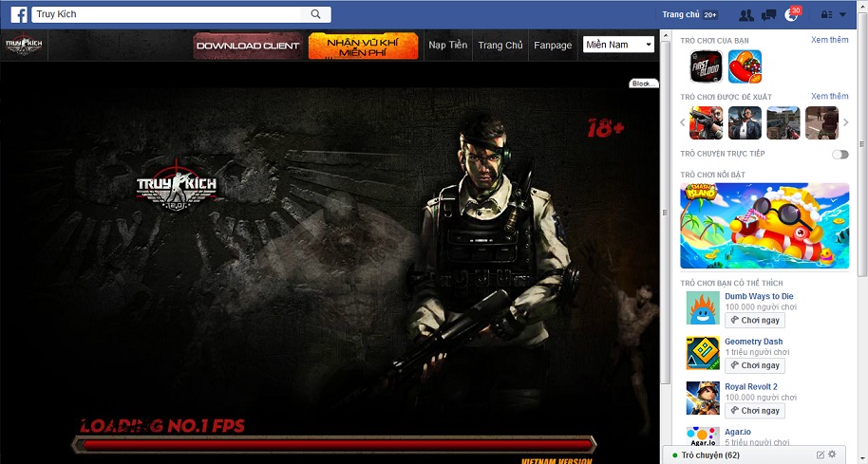Screen dimensions: 868x464
Task: Click the red game loading progress bar
Action: click(x=333, y=445)
